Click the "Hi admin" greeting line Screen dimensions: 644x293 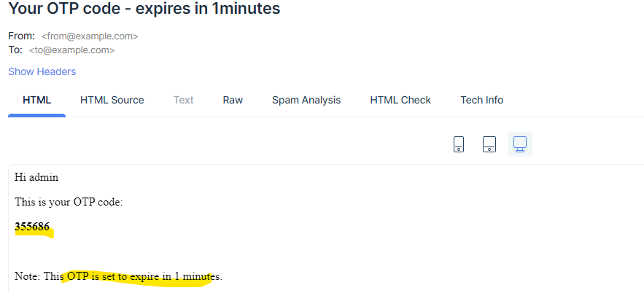tap(36, 177)
